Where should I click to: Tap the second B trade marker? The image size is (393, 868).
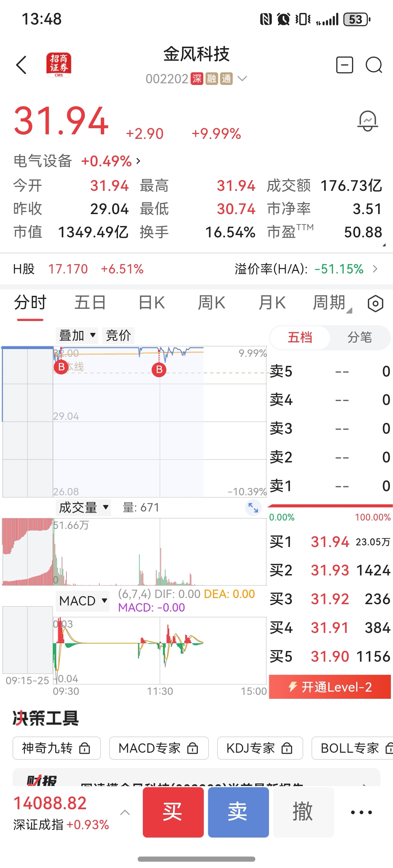point(159,370)
